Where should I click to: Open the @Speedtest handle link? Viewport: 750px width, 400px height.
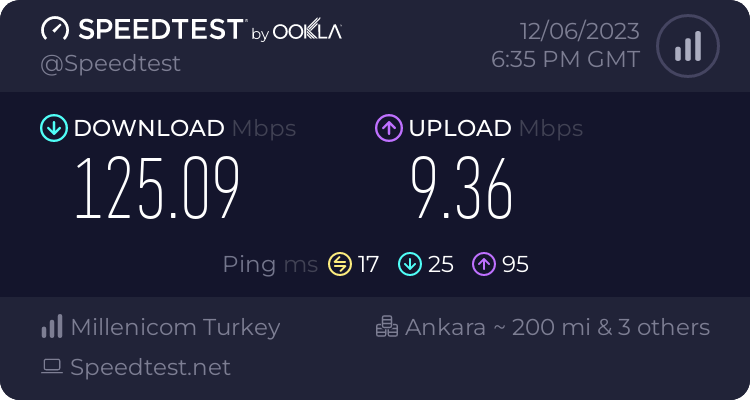coord(110,64)
